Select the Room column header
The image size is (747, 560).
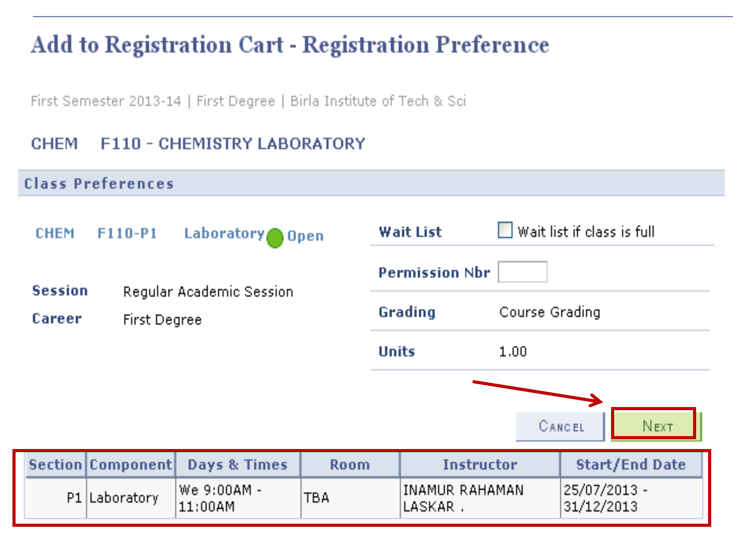coord(350,465)
